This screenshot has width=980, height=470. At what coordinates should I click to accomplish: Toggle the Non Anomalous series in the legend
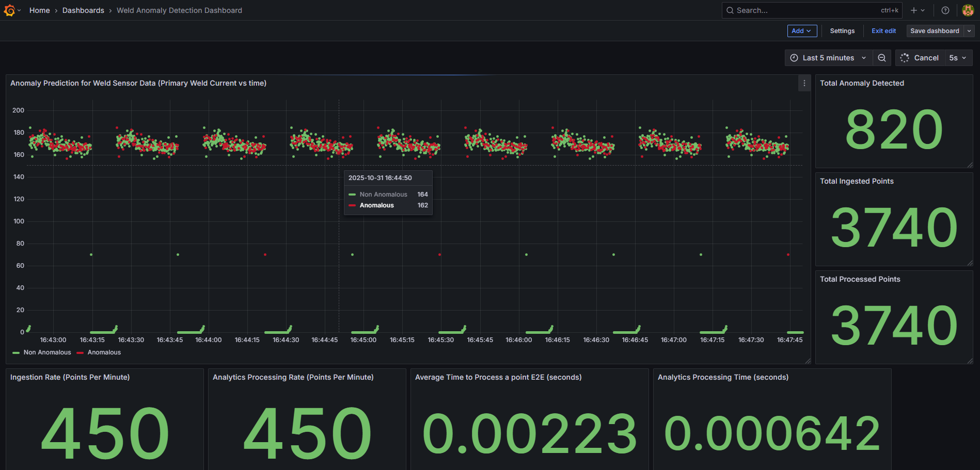(x=47, y=352)
